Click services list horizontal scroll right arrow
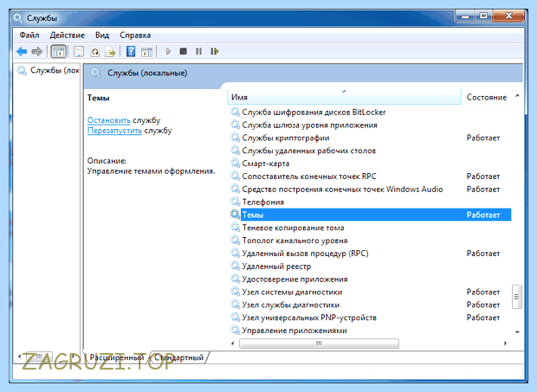The height and width of the screenshot is (392, 537). pyautogui.click(x=505, y=343)
